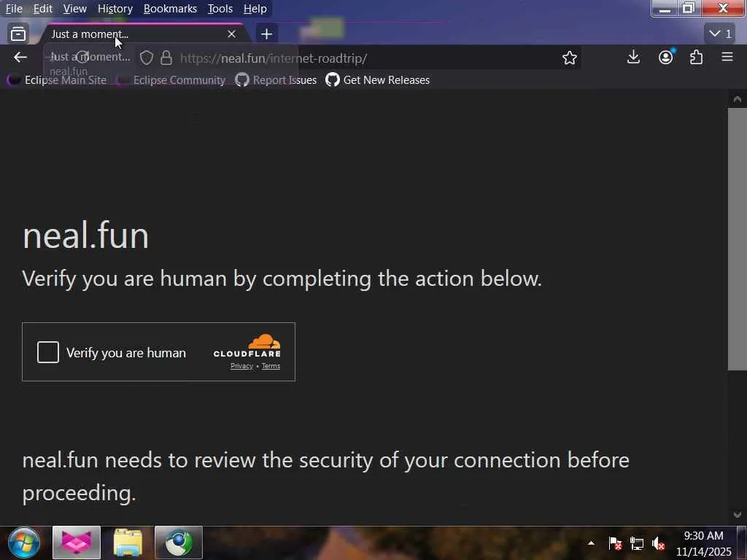Go back with the back arrow
Viewport: 747px width, 560px height.
(20, 58)
